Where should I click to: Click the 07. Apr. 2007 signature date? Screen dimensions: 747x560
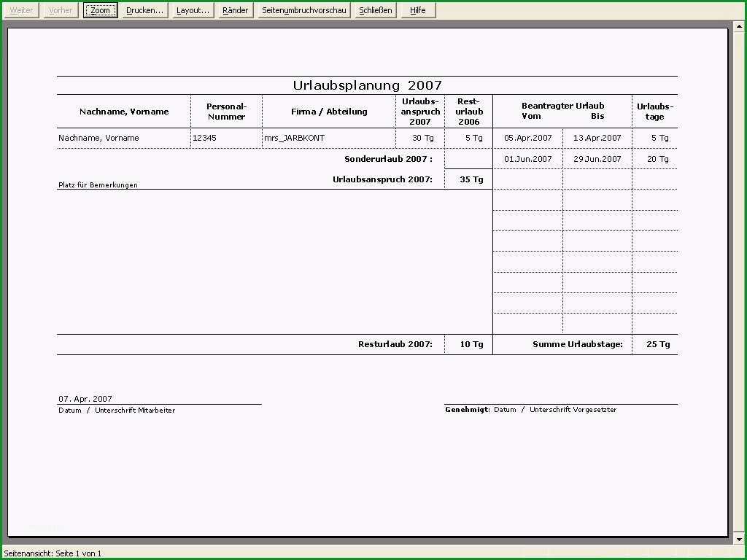tap(85, 399)
